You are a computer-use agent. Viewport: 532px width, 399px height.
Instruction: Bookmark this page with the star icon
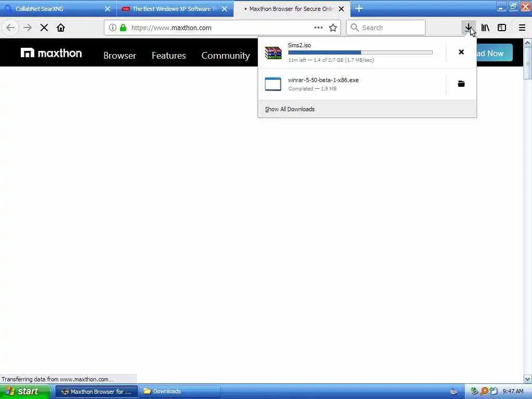click(333, 28)
